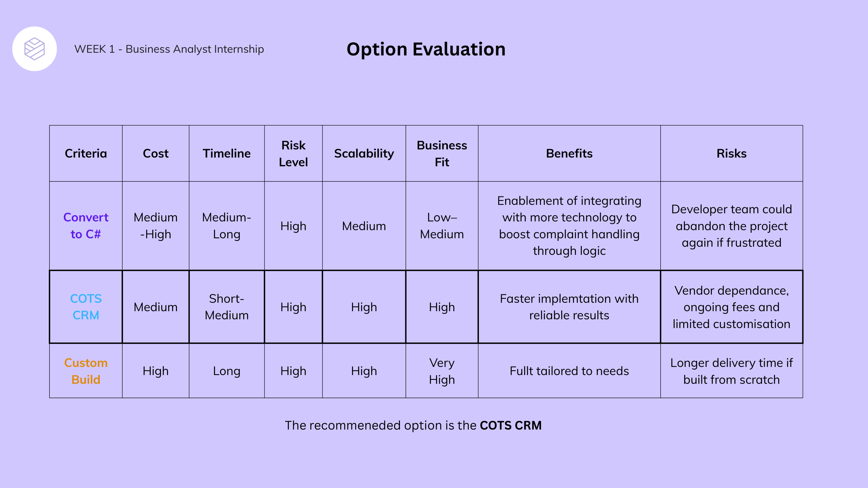Click the Short-Medium timeline cell
This screenshot has width=868, height=488.
226,307
